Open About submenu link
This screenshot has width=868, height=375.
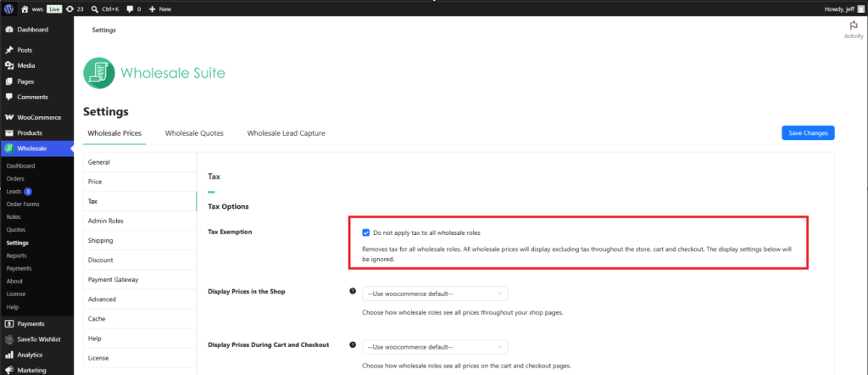[x=14, y=281]
